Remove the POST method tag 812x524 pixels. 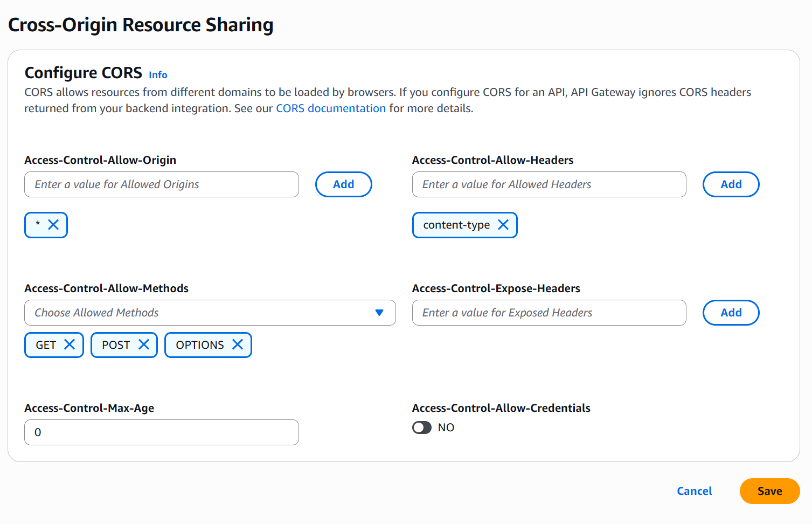(144, 344)
